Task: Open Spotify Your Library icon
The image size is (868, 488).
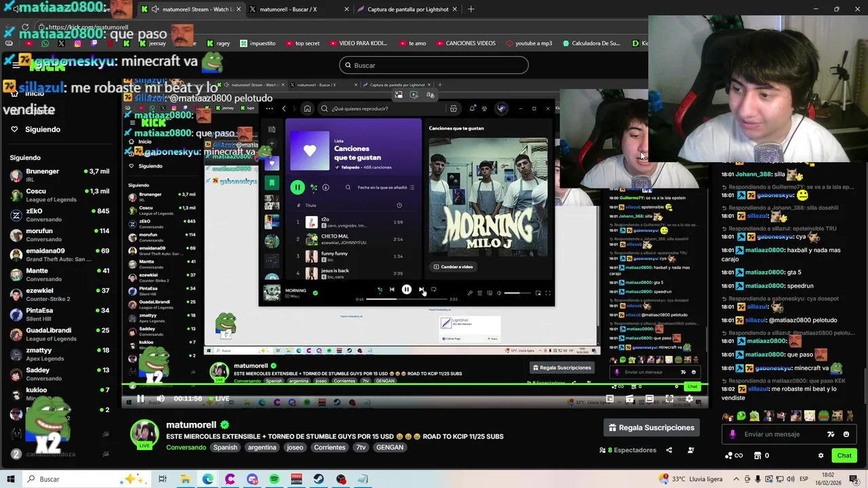Action: point(272,129)
